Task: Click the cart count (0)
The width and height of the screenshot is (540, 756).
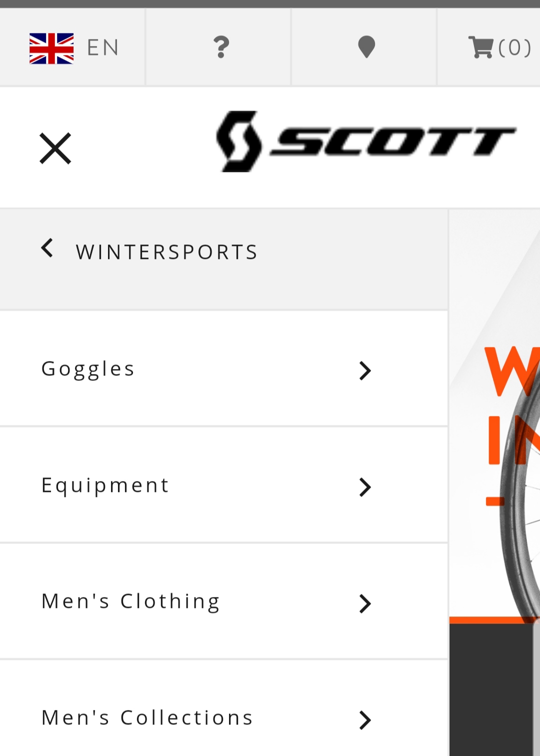Action: tap(514, 47)
